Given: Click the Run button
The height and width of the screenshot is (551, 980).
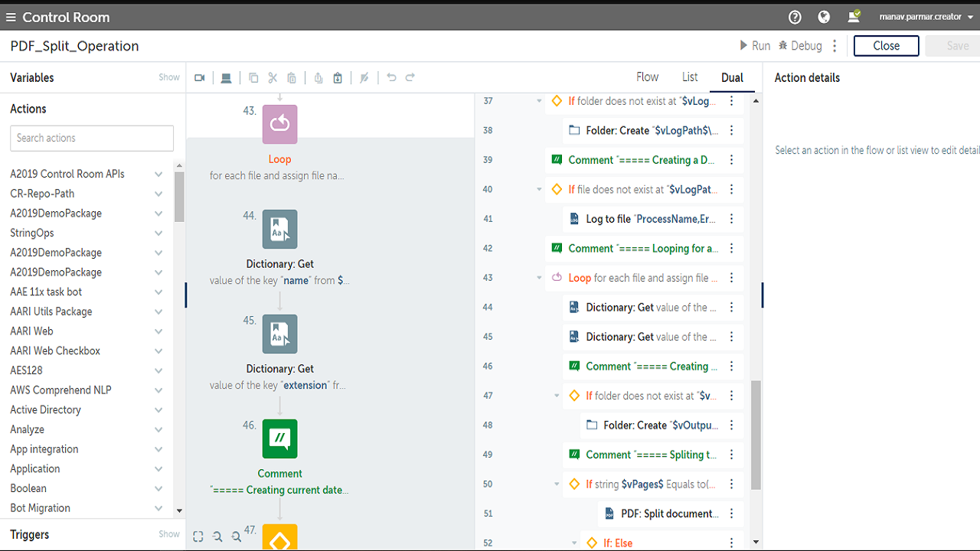Looking at the screenshot, I should 754,46.
